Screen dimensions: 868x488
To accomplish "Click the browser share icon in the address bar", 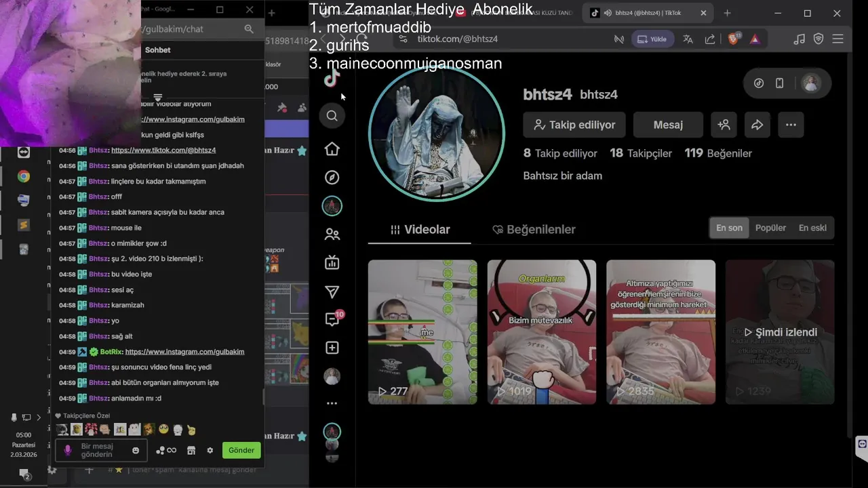I will click(710, 39).
